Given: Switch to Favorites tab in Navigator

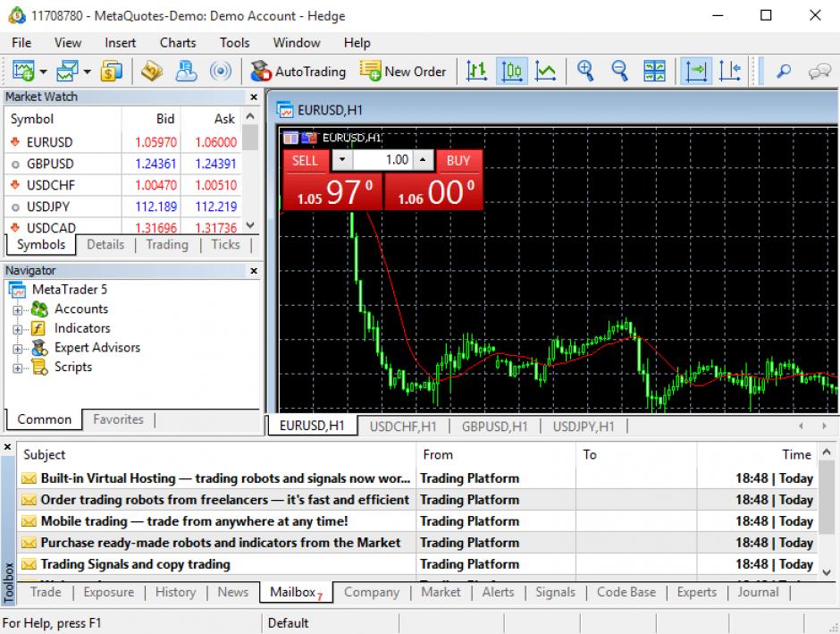Looking at the screenshot, I should 118,419.
